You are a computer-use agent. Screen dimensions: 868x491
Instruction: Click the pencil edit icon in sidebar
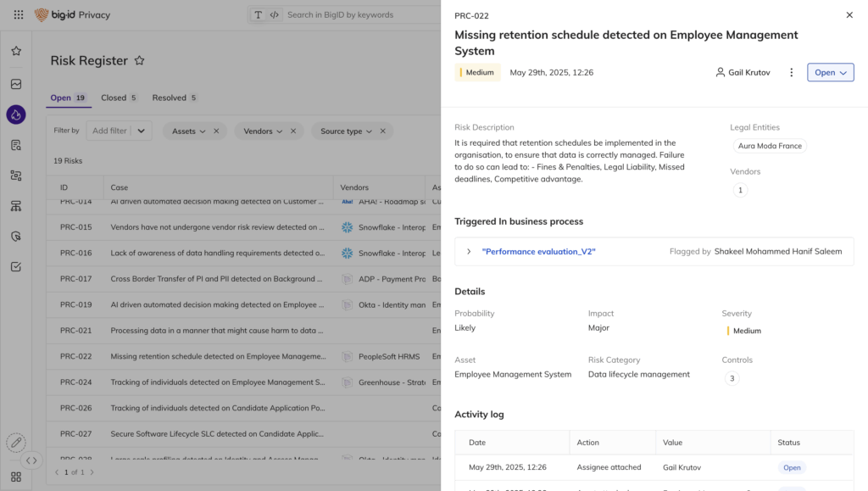point(16,443)
